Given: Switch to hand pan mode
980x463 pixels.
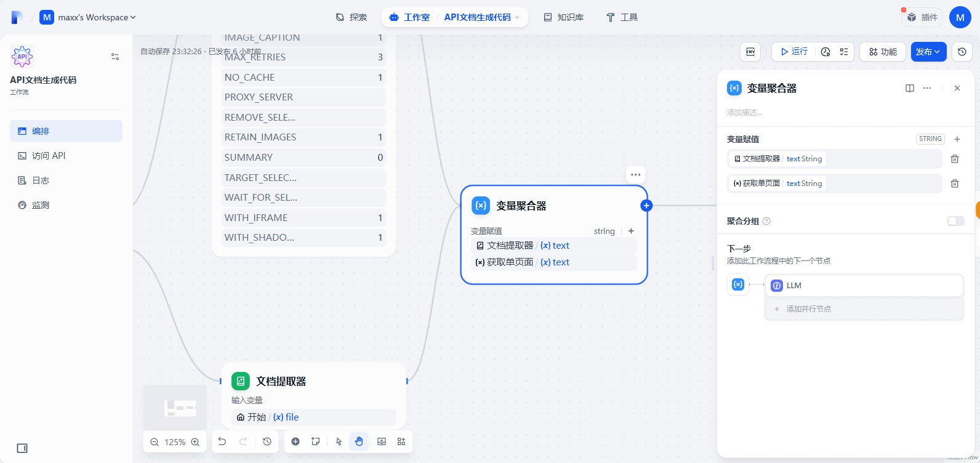Looking at the screenshot, I should [359, 441].
